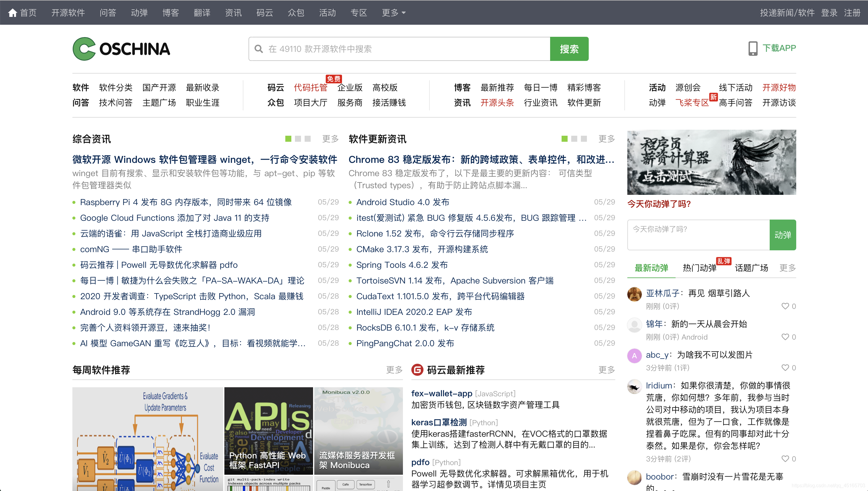Open 开源头条 link
The image size is (868, 491).
click(497, 103)
